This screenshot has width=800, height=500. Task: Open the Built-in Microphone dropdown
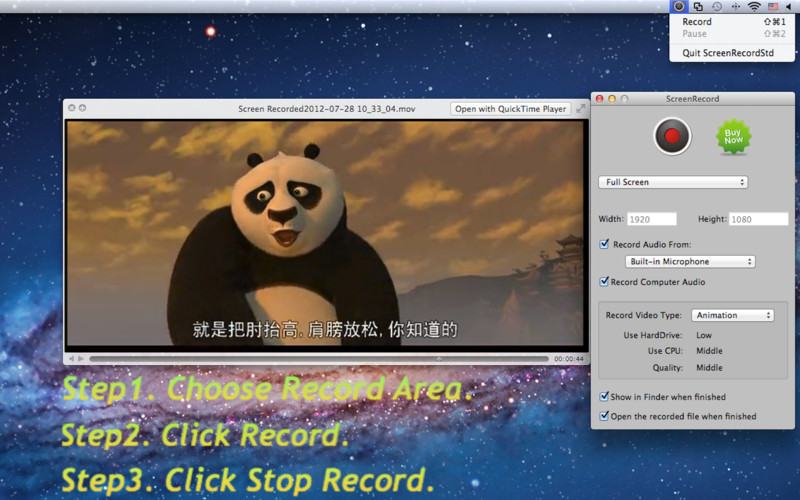coord(690,262)
